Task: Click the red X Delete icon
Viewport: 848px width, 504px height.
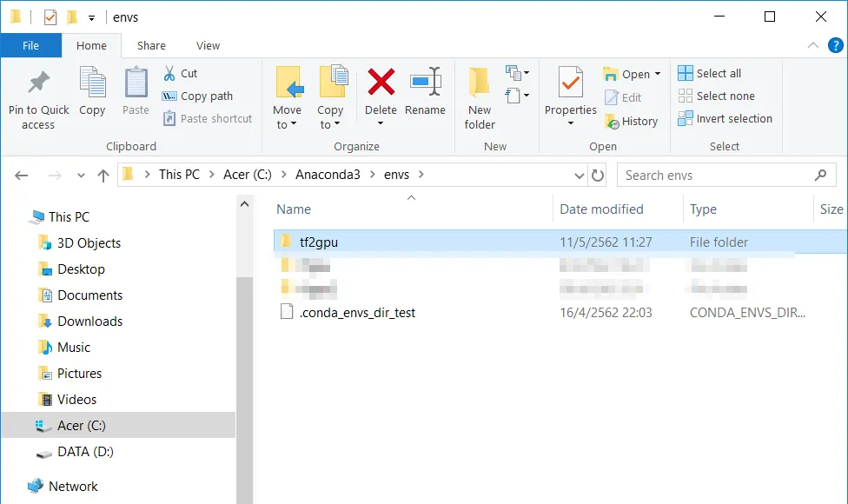Action: 381,83
